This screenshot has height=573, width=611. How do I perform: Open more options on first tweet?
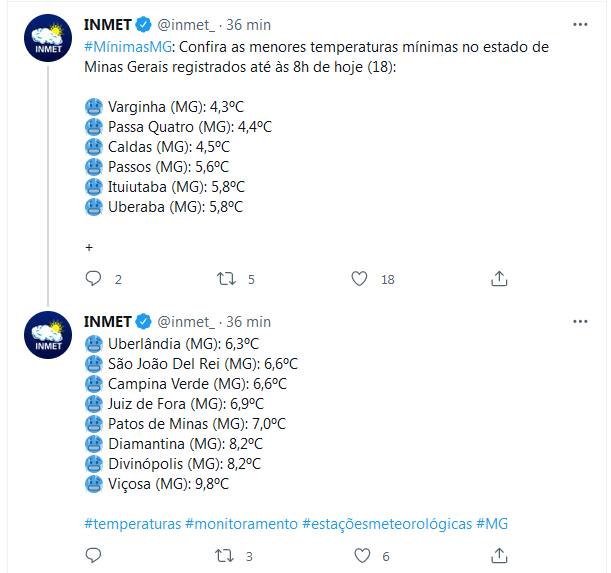pos(580,25)
